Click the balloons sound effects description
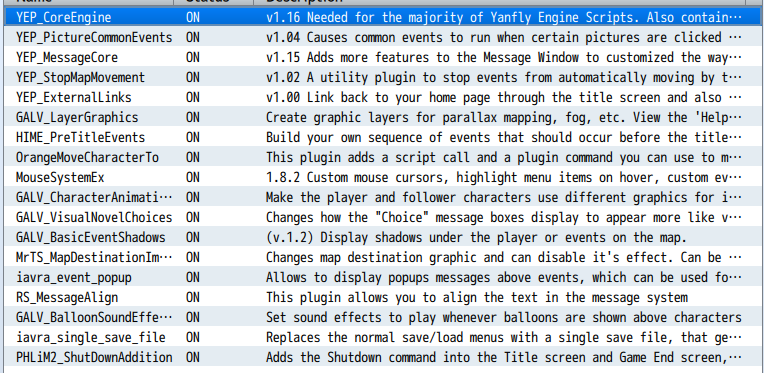 pos(504,317)
